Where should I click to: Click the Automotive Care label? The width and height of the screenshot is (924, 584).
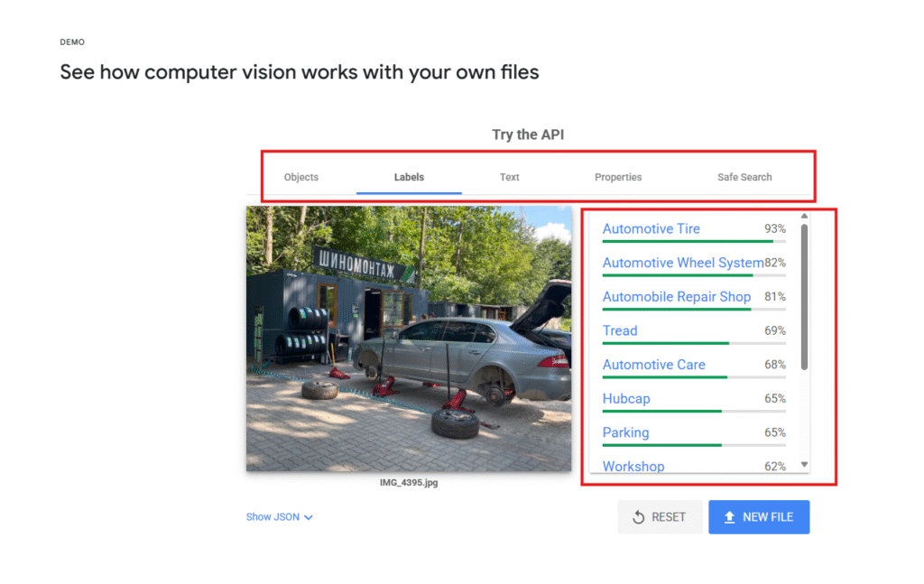coord(653,365)
